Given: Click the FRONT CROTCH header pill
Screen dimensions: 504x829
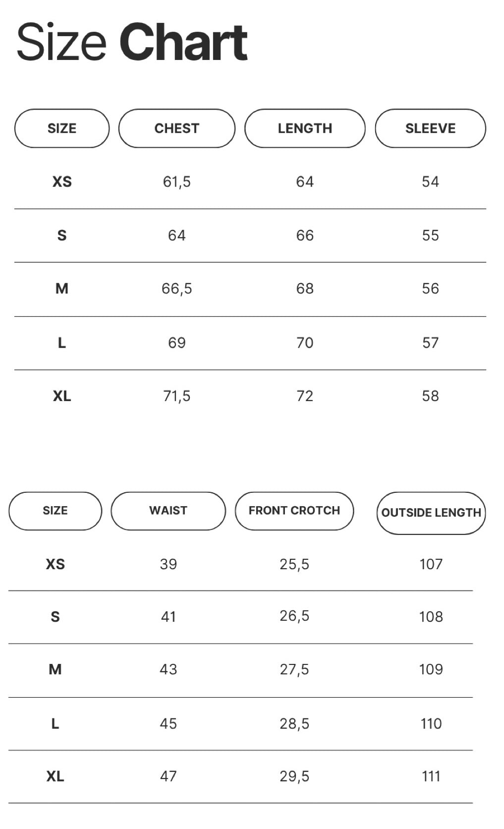Looking at the screenshot, I should [x=294, y=511].
